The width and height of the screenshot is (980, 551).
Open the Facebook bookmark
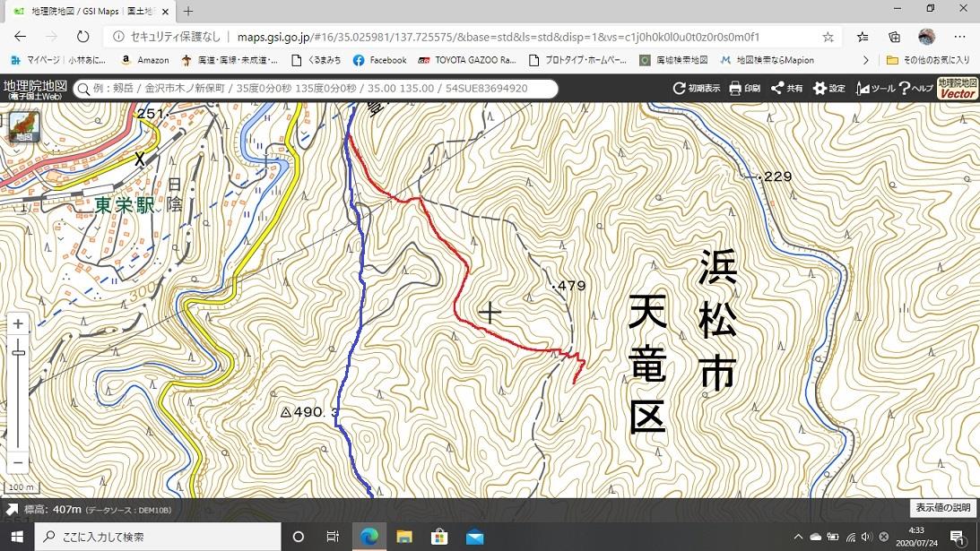coord(379,60)
